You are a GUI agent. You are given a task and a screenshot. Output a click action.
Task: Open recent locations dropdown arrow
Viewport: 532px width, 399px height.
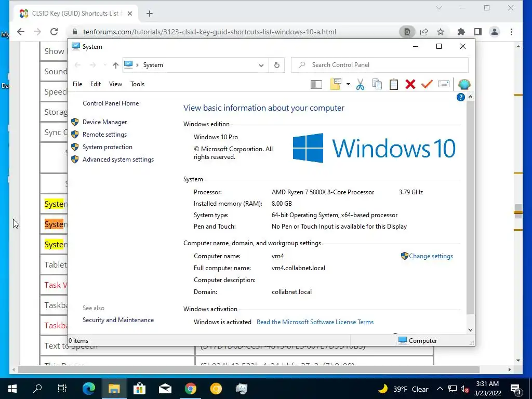pos(105,65)
